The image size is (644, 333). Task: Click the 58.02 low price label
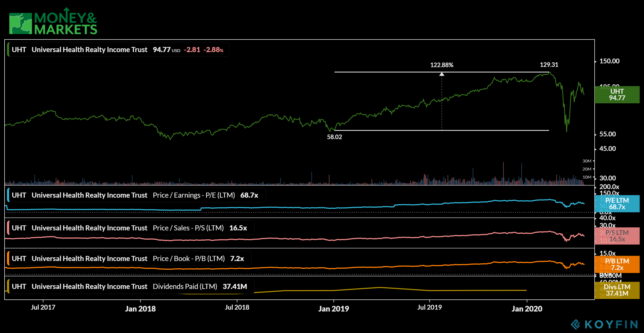[334, 137]
